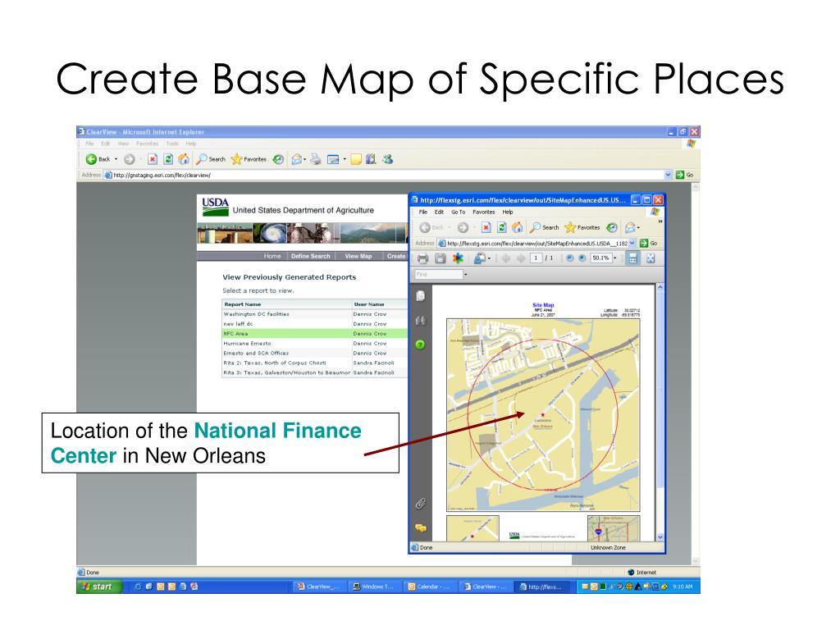This screenshot has width=840, height=630.
Task: Open Comments panel in PDF sidebar
Action: tap(421, 527)
